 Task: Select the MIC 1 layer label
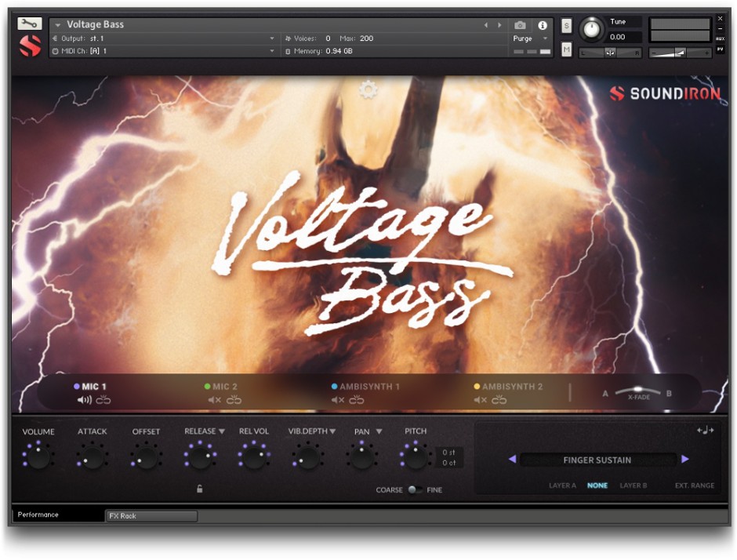click(94, 387)
